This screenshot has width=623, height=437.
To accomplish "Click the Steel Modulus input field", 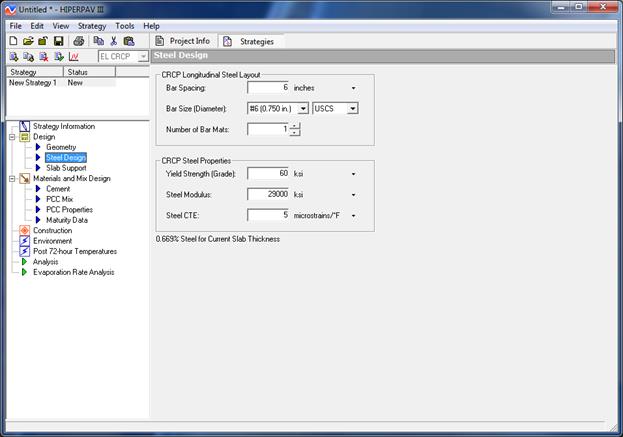I will click(268, 194).
